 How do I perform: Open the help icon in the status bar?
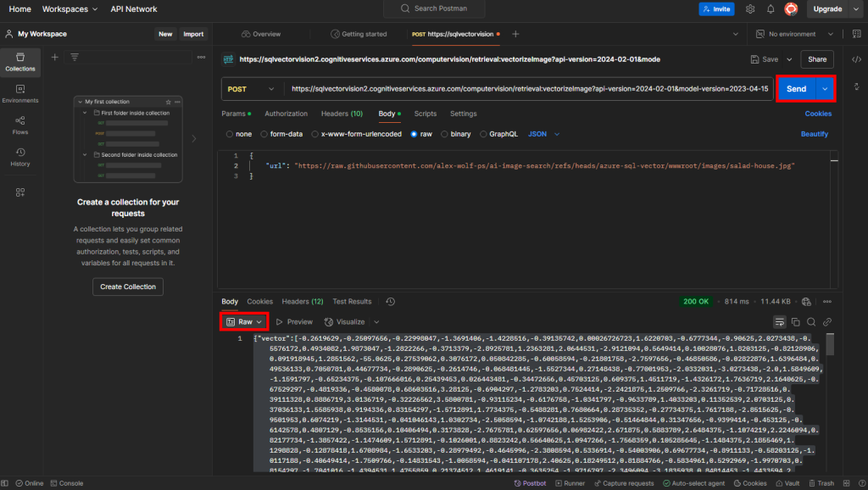861,483
